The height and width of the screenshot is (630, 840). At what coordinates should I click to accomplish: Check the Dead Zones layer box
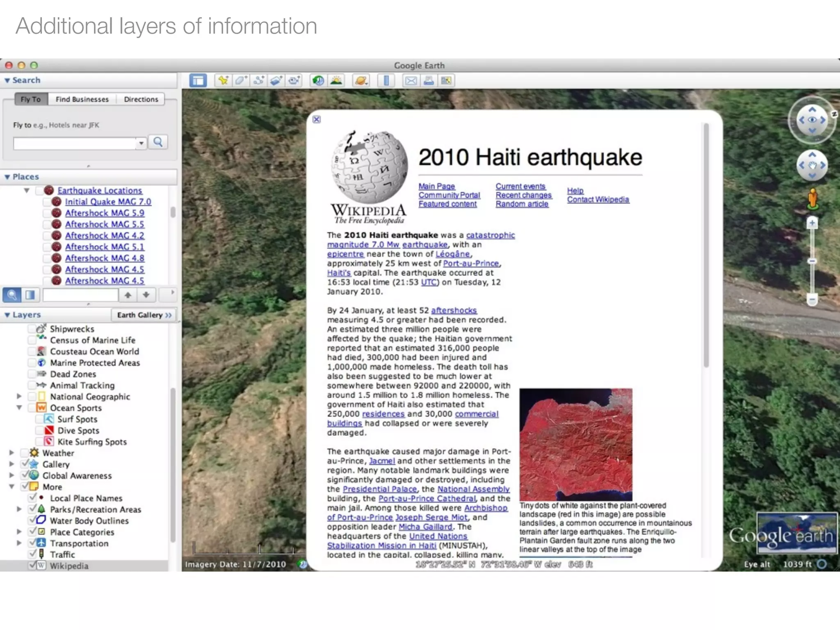tap(32, 374)
